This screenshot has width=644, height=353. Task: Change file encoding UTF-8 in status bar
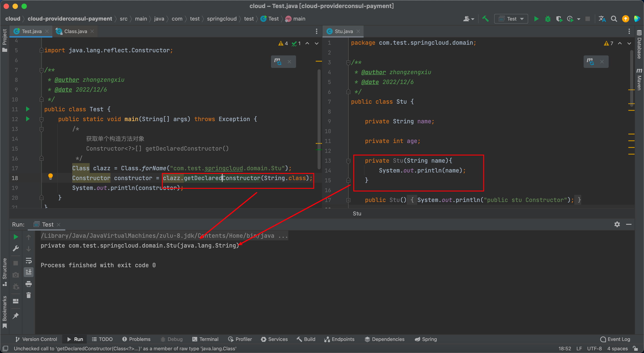(594, 348)
